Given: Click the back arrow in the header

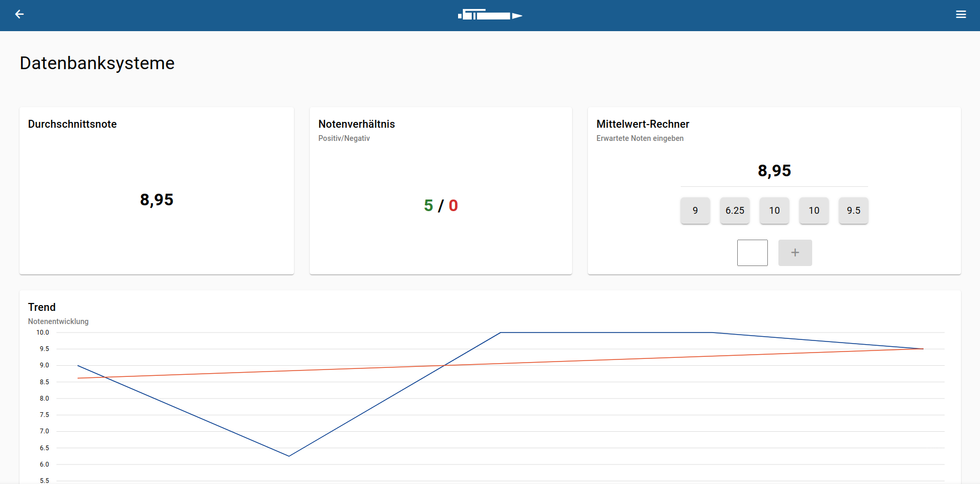Looking at the screenshot, I should (x=20, y=14).
